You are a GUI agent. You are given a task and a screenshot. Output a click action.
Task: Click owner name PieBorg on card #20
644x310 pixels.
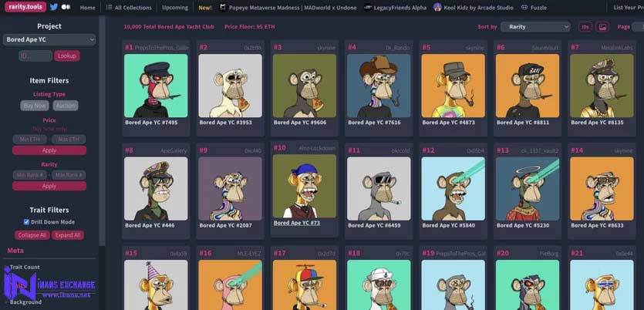click(x=549, y=254)
